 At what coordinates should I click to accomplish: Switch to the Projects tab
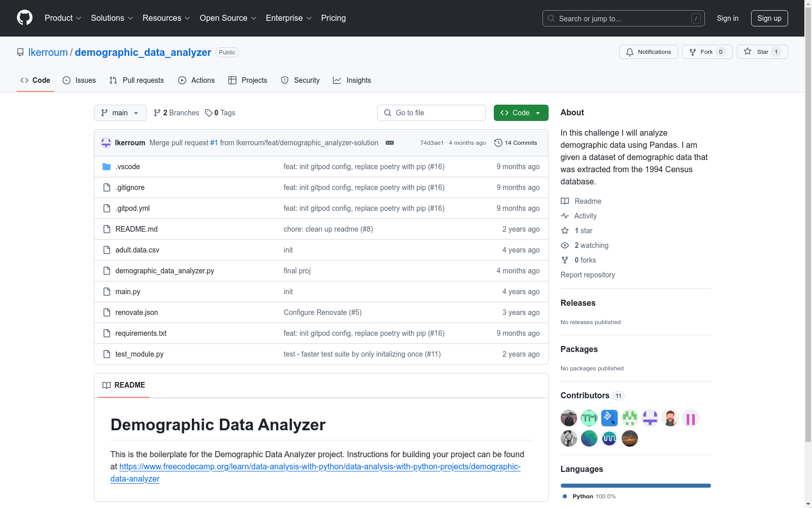point(248,80)
